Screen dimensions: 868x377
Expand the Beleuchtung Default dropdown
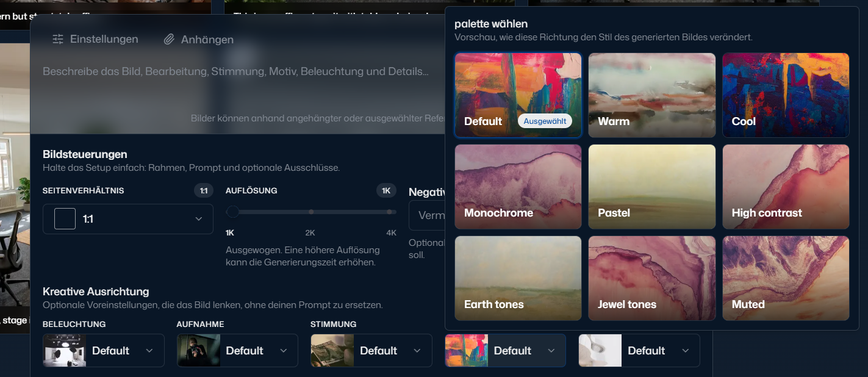(x=104, y=351)
